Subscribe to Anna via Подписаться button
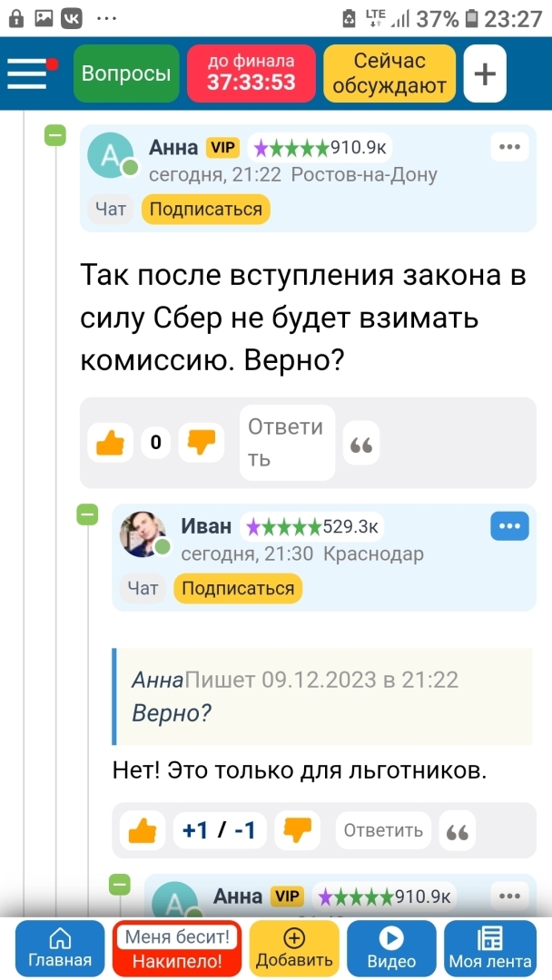This screenshot has width=552, height=980. [206, 210]
